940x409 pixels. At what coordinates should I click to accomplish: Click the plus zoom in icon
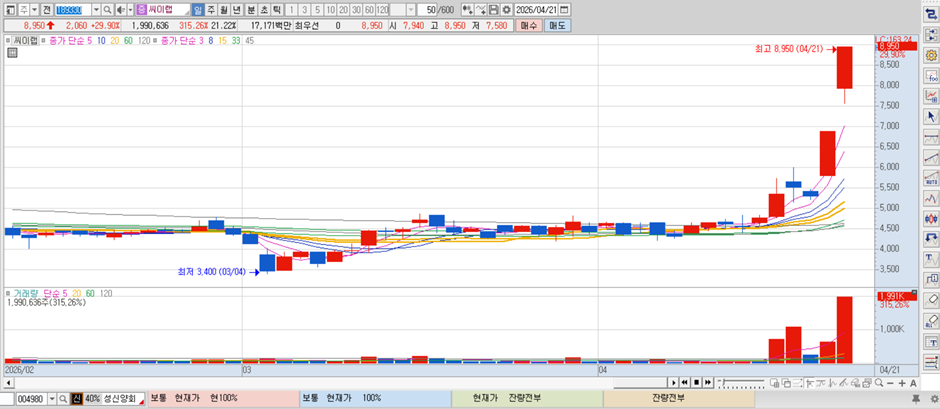point(902,383)
